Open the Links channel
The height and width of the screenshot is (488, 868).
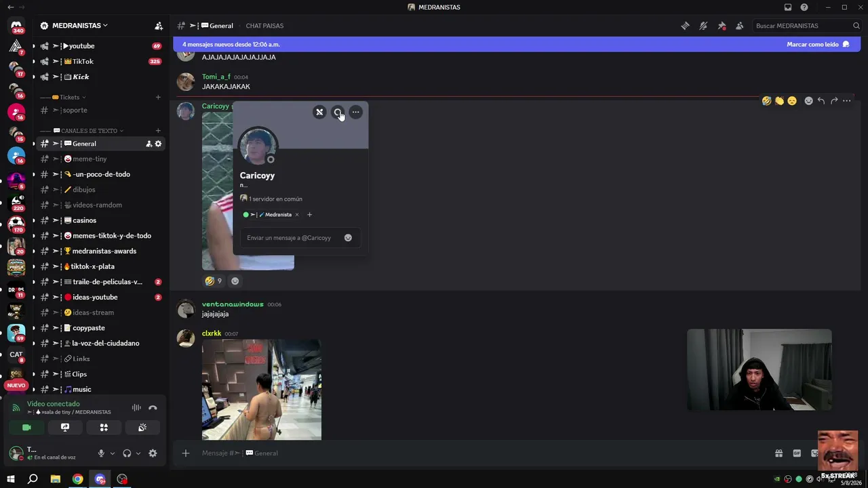coord(100,359)
